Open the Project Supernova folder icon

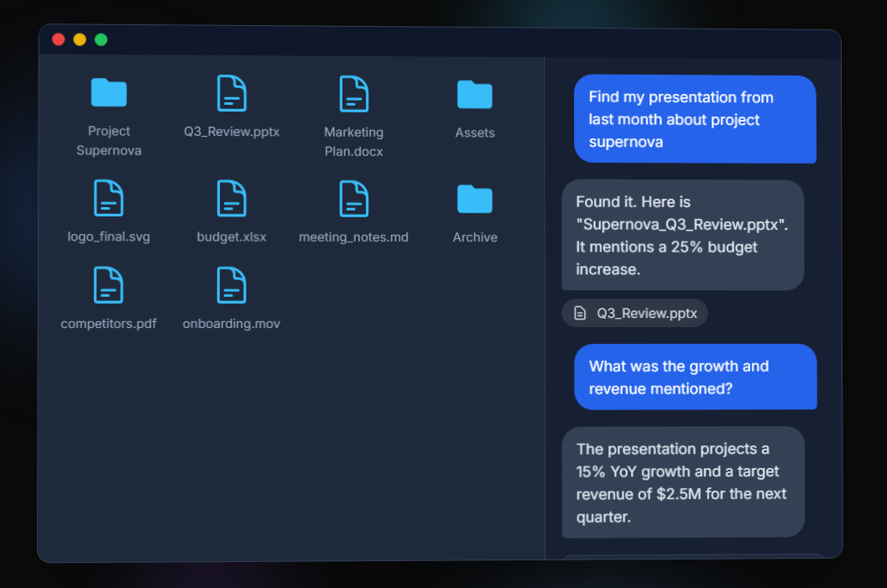(108, 93)
